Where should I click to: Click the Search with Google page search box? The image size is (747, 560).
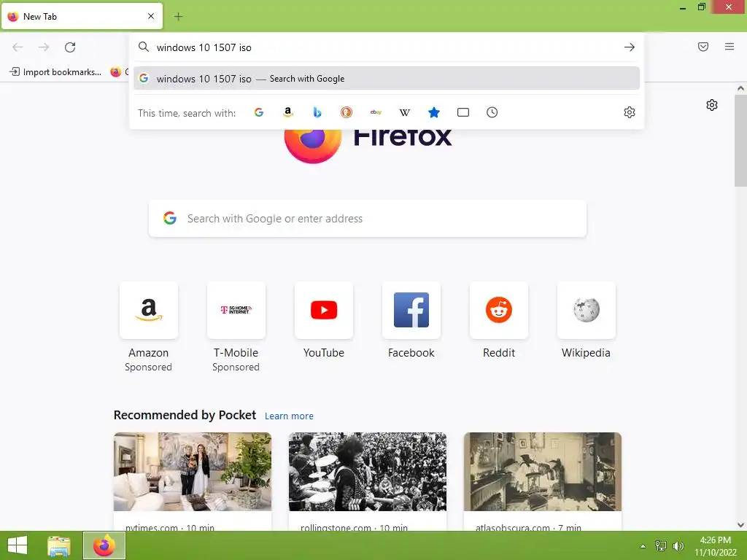pos(368,219)
